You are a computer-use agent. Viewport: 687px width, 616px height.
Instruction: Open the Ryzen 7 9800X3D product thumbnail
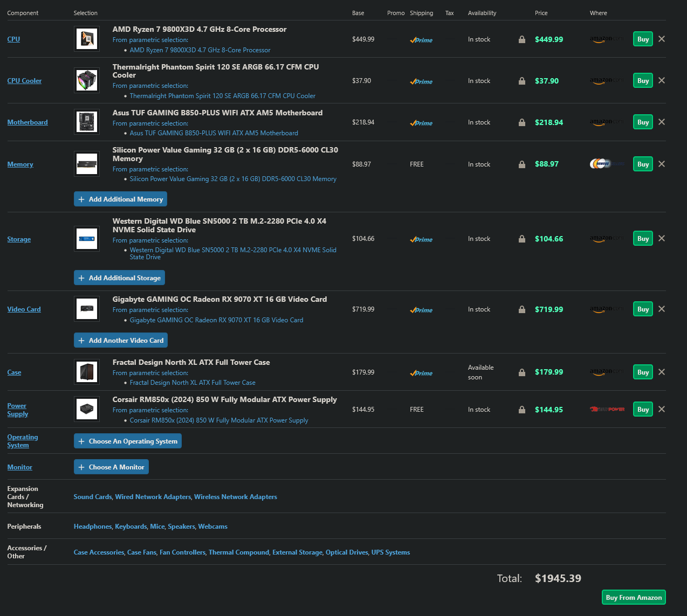[x=87, y=39]
